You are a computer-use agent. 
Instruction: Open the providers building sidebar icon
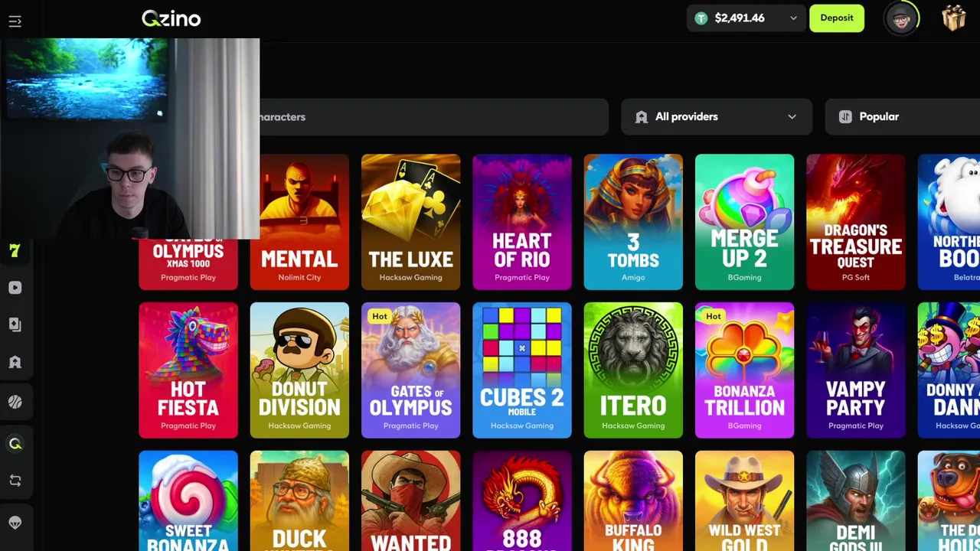(x=15, y=362)
